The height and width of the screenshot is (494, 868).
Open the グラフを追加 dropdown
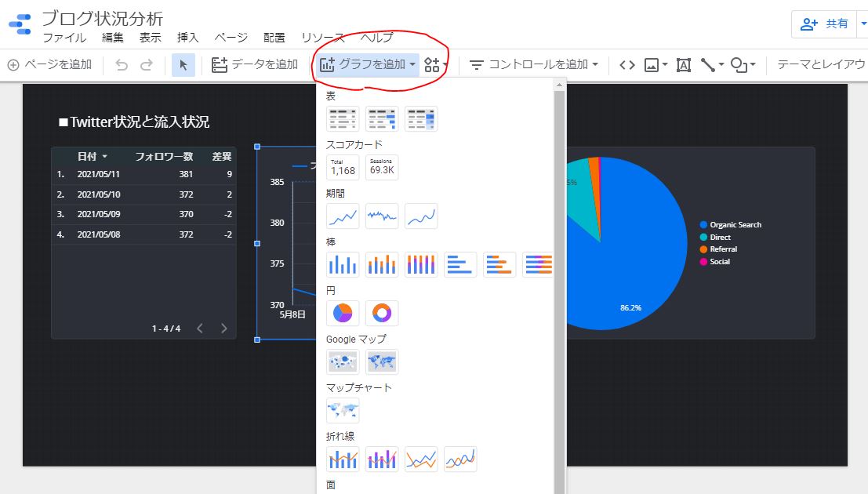tap(369, 65)
